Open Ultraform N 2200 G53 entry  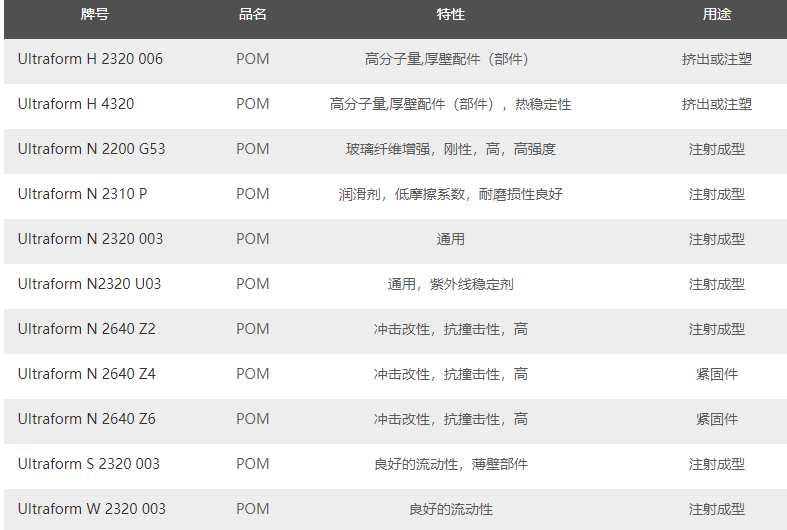pos(91,149)
